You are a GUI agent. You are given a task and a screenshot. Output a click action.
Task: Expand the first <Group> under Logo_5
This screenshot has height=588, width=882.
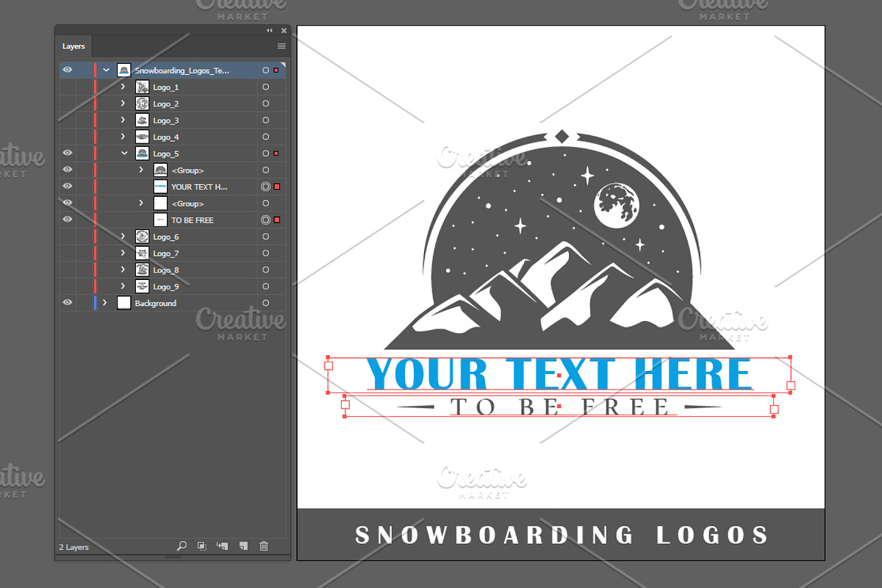click(x=141, y=171)
